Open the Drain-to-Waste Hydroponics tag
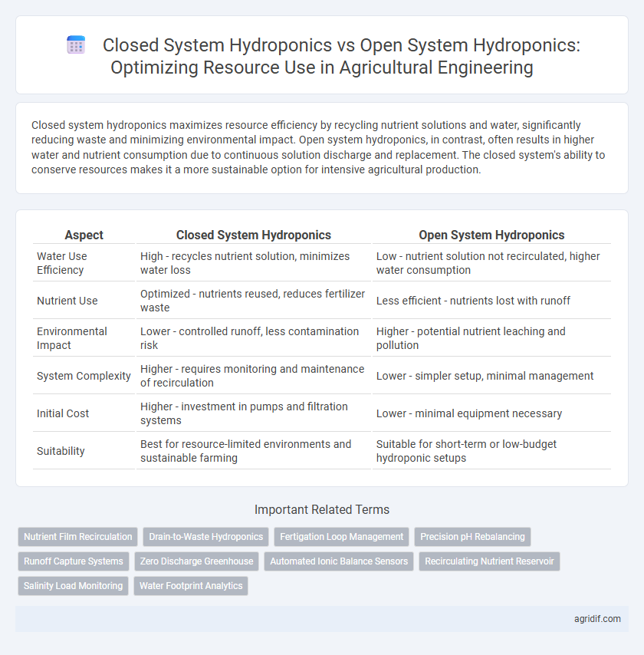Image resolution: width=644 pixels, height=655 pixels. 206,537
